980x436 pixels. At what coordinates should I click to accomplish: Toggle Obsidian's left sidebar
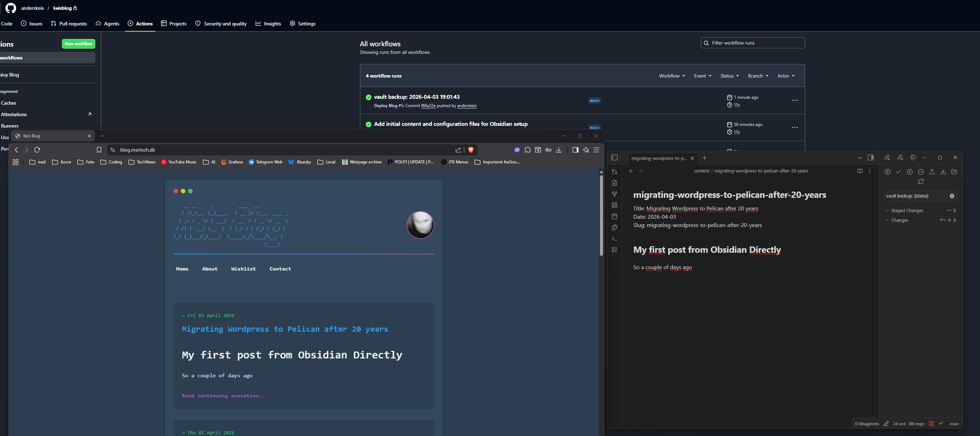pos(614,158)
